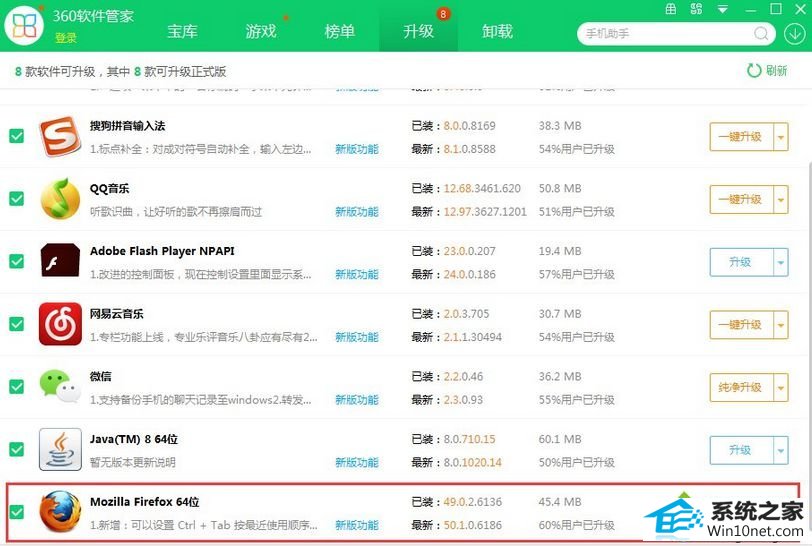Click the Java(TM) 8 app icon
Image resolution: width=812 pixels, height=546 pixels.
(x=60, y=449)
